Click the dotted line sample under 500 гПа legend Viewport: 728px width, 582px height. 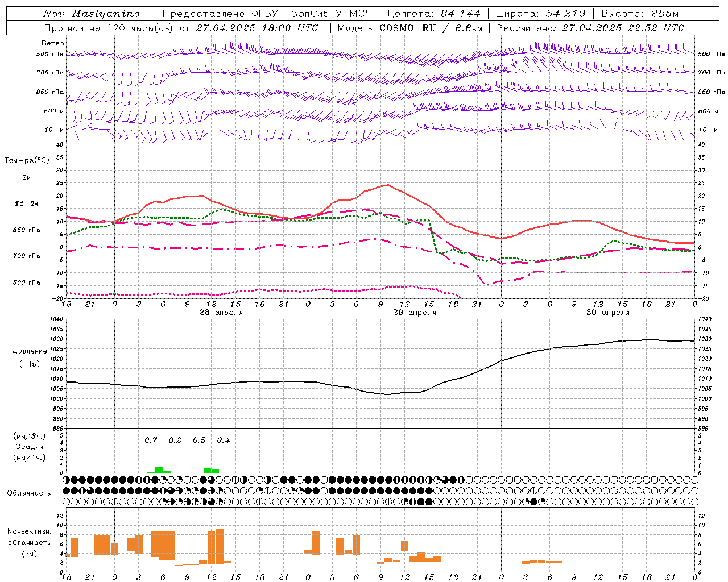click(25, 289)
